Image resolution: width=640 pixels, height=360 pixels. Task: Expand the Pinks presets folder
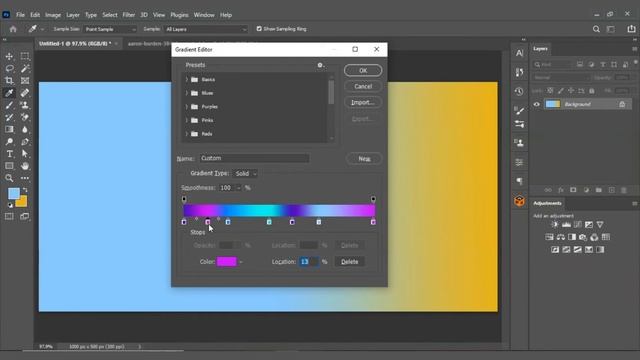click(x=187, y=120)
